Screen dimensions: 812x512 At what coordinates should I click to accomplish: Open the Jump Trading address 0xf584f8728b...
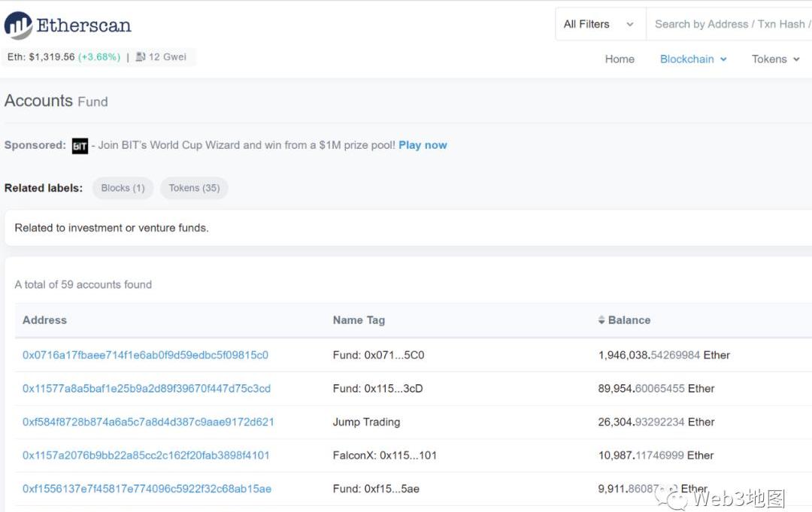[x=148, y=422]
